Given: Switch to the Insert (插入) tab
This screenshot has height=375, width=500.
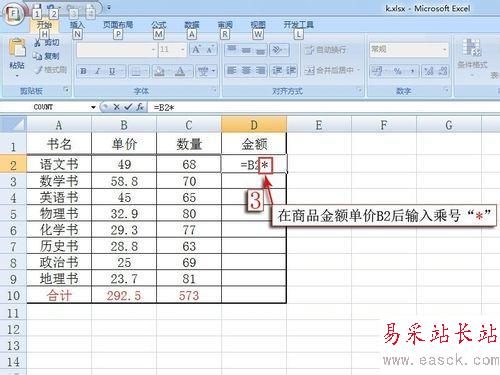Looking at the screenshot, I should (77, 25).
